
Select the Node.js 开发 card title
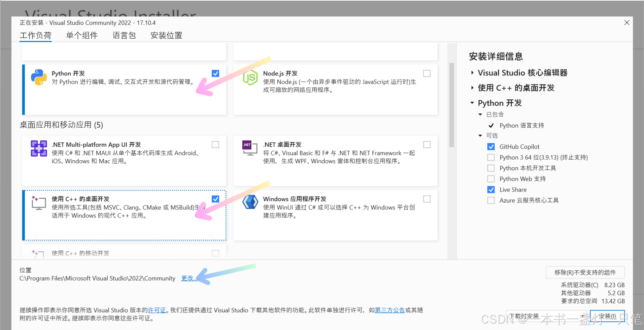tap(280, 73)
